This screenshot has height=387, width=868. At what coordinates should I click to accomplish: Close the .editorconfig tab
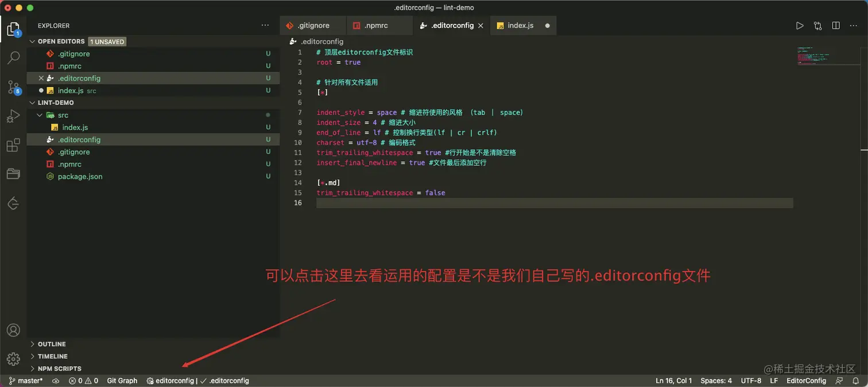click(x=481, y=26)
